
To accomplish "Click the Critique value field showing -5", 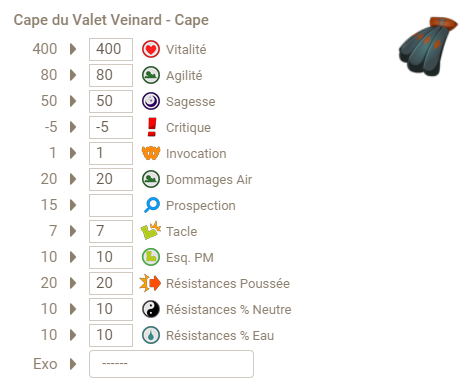I will (x=111, y=127).
